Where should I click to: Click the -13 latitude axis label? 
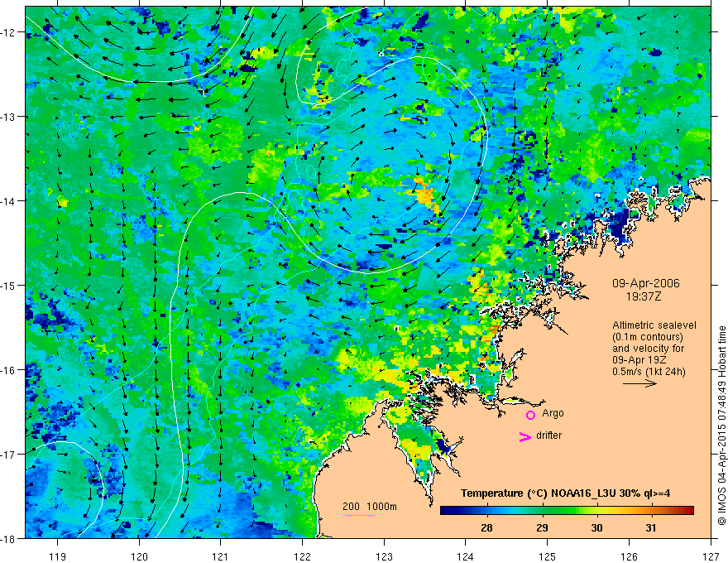pos(8,117)
